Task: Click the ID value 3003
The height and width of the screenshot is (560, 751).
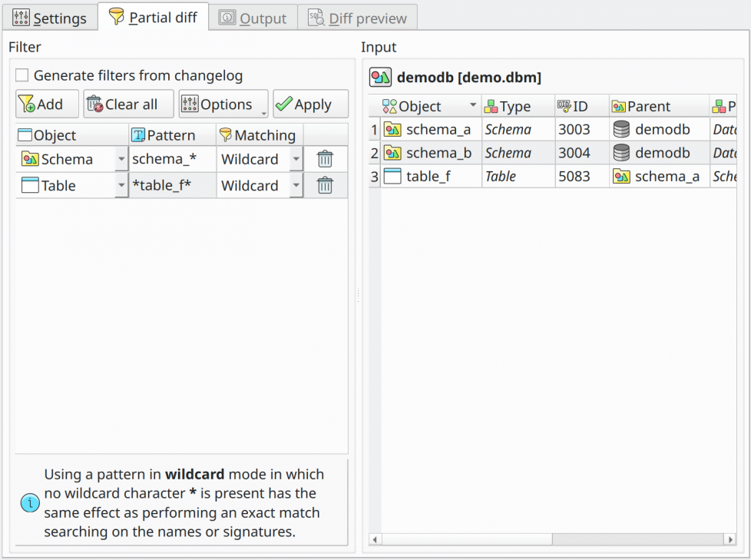Action: [574, 129]
